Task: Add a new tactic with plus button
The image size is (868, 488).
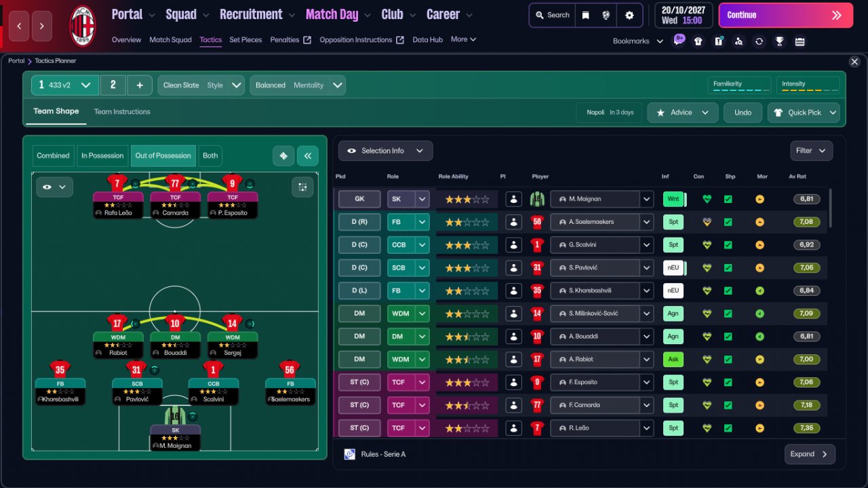Action: click(140, 85)
